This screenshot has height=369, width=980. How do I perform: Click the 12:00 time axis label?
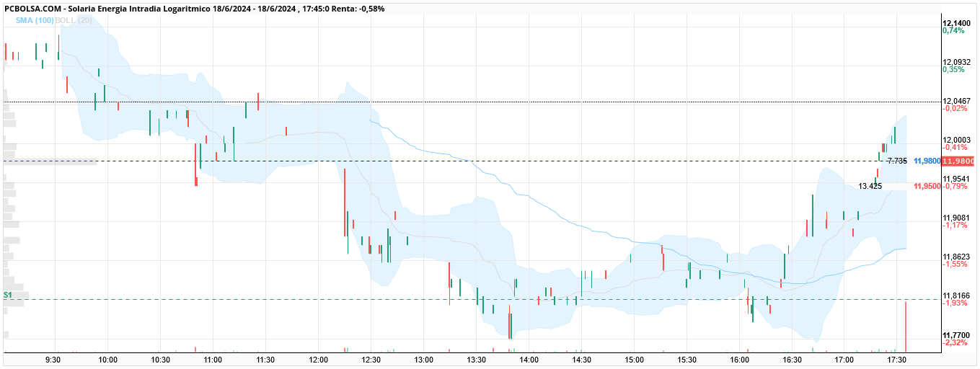(x=319, y=359)
